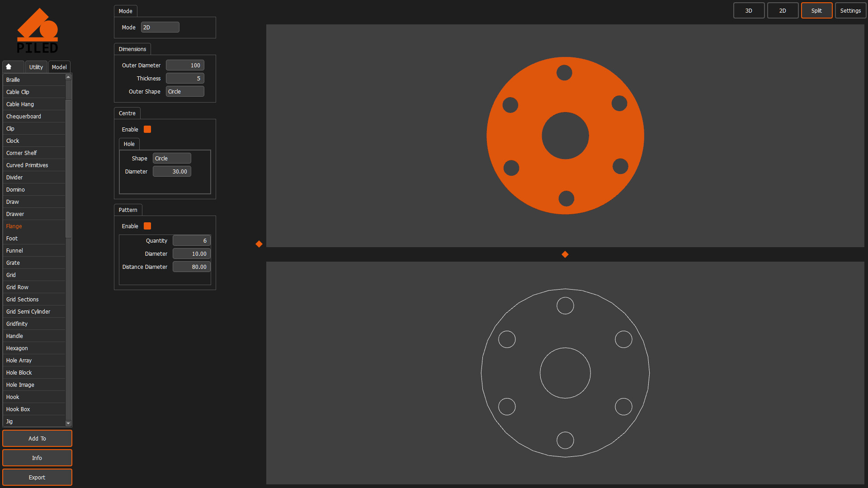Select Flange in the model list
The image size is (868, 488).
34,226
